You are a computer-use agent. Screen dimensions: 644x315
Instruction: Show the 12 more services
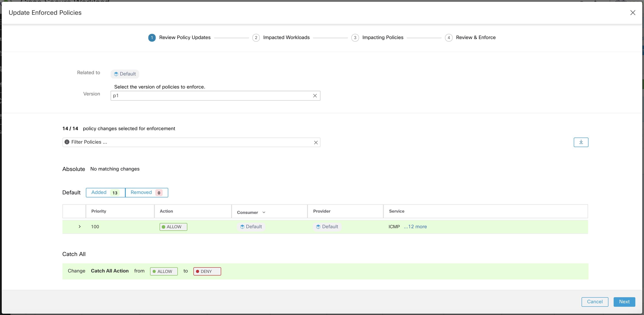[x=415, y=226]
